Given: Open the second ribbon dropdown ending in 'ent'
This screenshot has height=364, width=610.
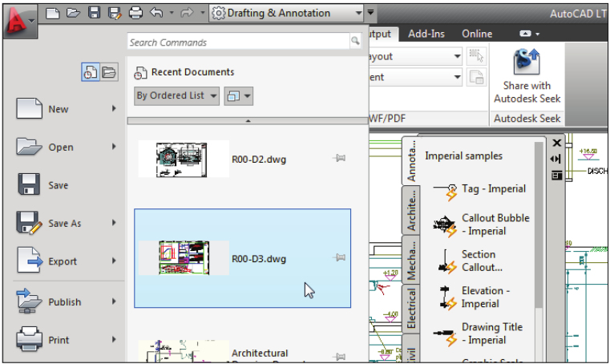Looking at the screenshot, I should [415, 77].
